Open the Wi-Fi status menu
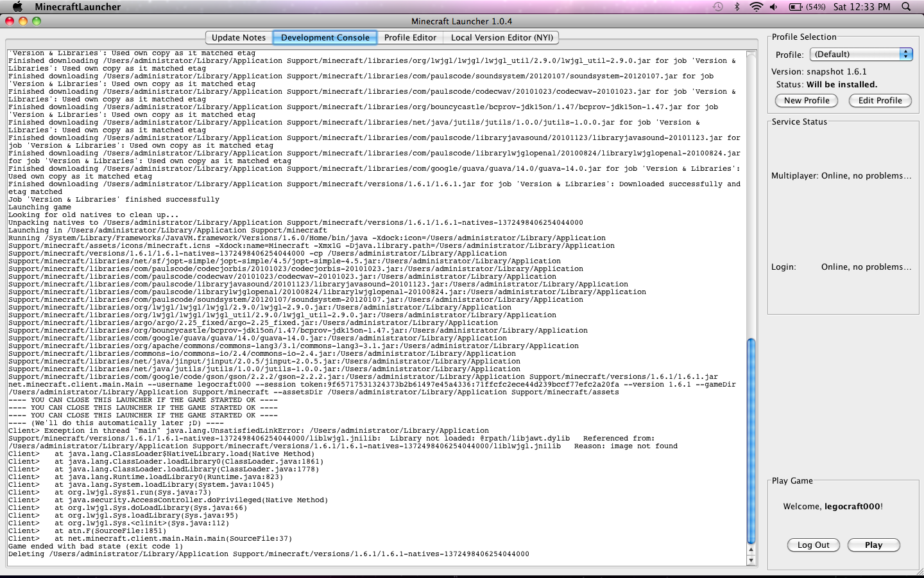Viewport: 924px width, 578px height. click(x=756, y=6)
